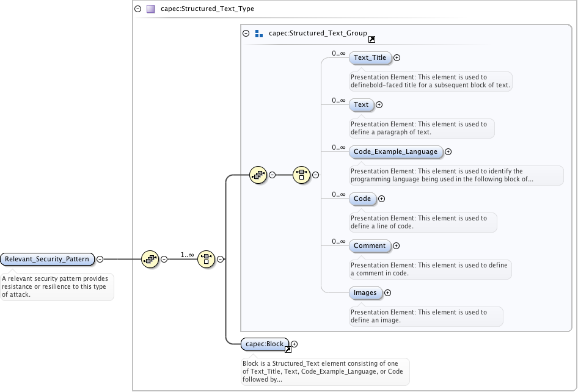This screenshot has width=578, height=392.
Task: Click the capec:Block reference arrow icon
Action: pos(288,349)
